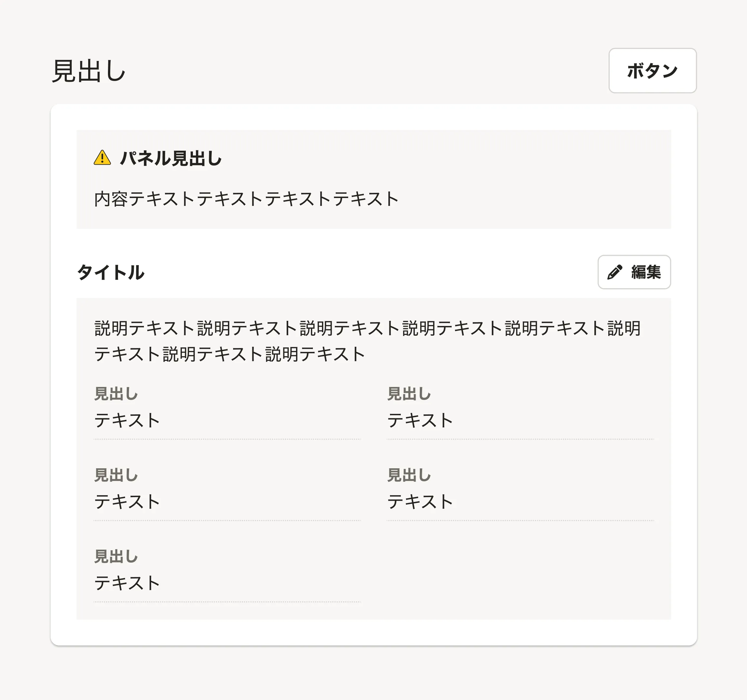Click the pencil icon beside 編集
Screen dimensions: 747x700
[x=615, y=272]
